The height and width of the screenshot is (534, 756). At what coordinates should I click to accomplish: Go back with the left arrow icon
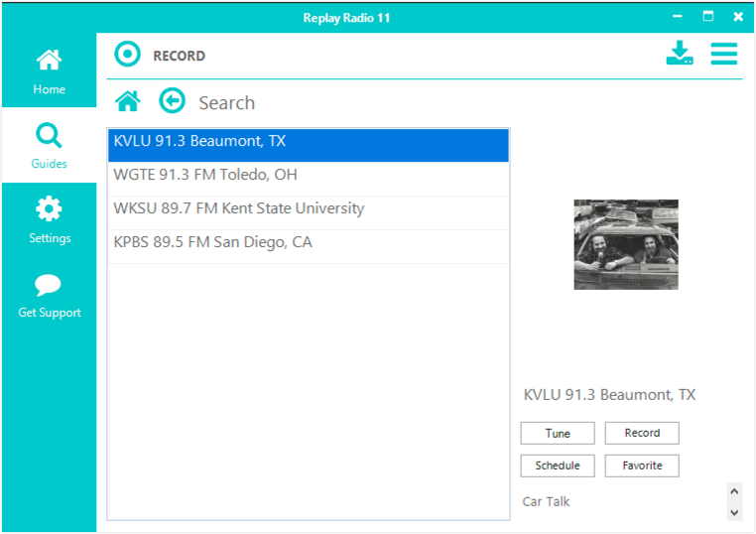point(172,101)
